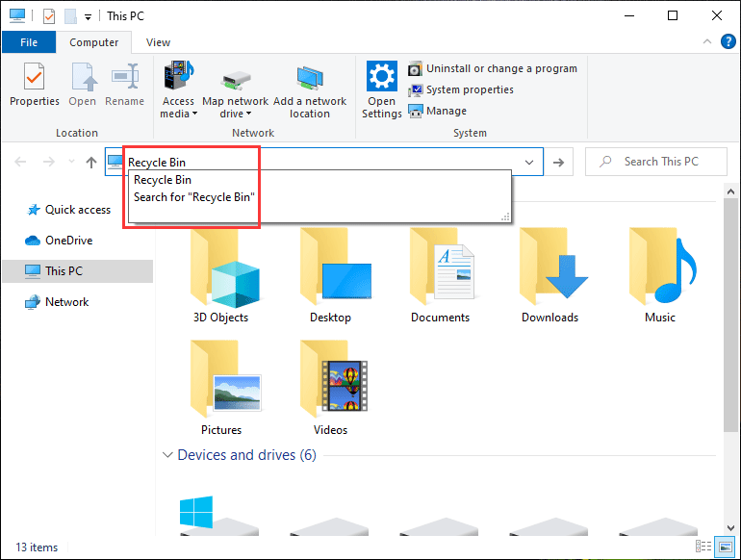Click the scrollbar up arrow
The height and width of the screenshot is (560, 741).
[730, 191]
